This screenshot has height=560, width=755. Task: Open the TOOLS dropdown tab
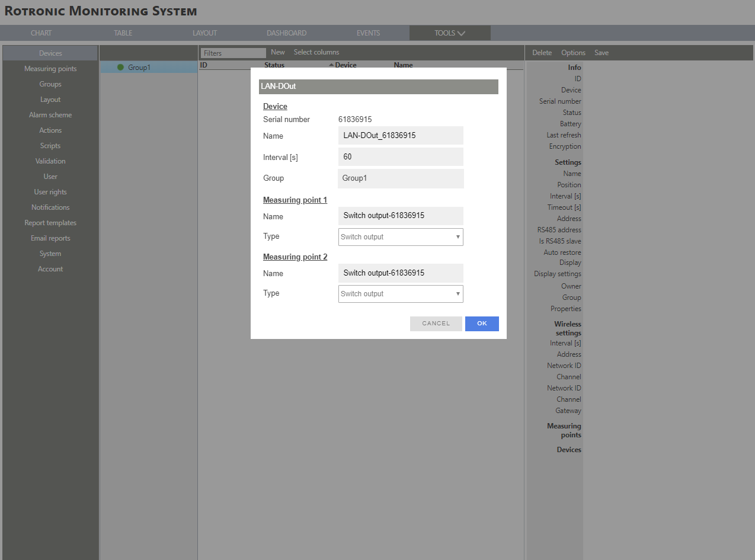450,33
